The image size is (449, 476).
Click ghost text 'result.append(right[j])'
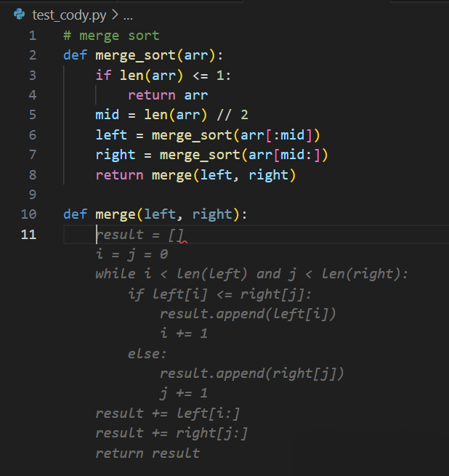pos(251,374)
